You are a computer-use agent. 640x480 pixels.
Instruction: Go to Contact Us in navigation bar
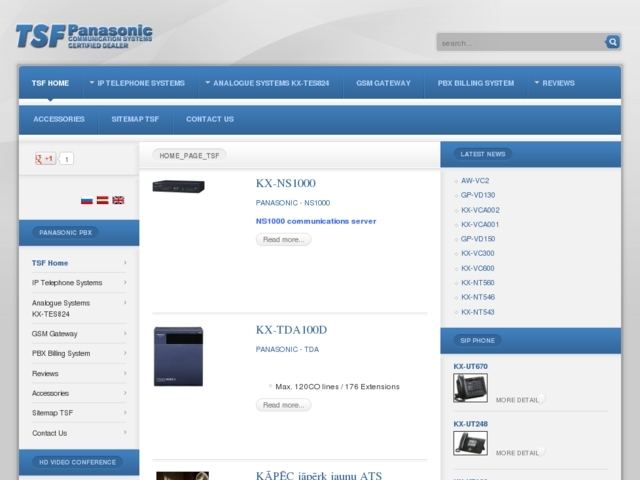(x=209, y=119)
